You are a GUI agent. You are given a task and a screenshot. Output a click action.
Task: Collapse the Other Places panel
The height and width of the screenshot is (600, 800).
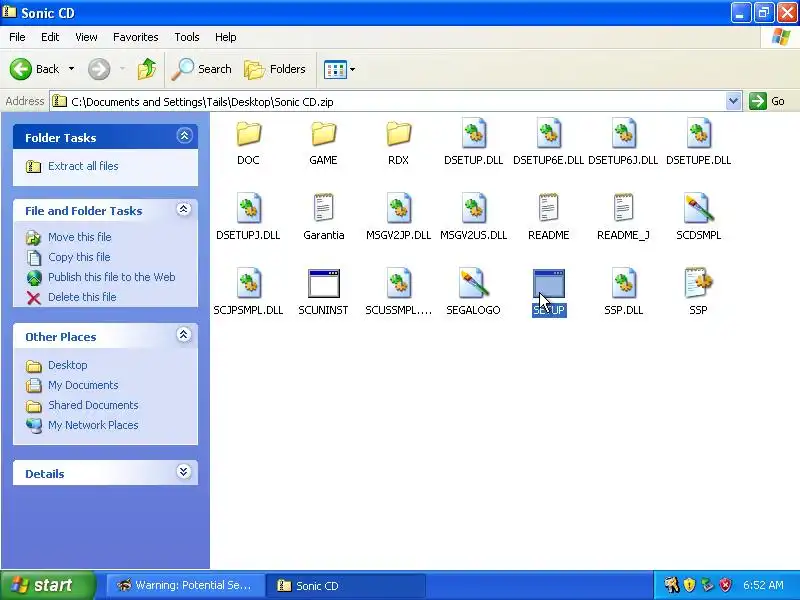(x=184, y=335)
